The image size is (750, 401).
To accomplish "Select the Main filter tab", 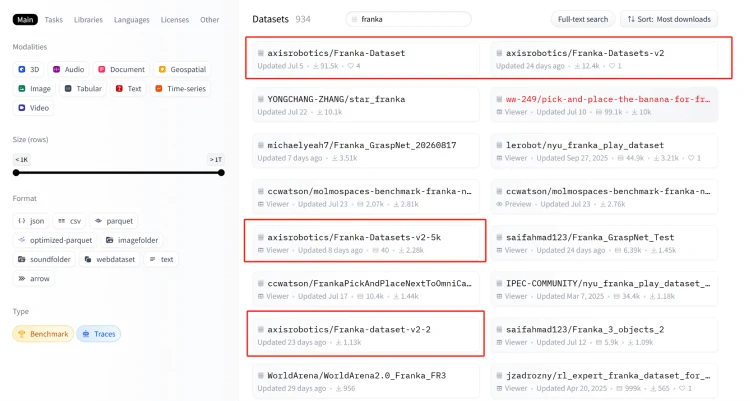I will click(25, 20).
